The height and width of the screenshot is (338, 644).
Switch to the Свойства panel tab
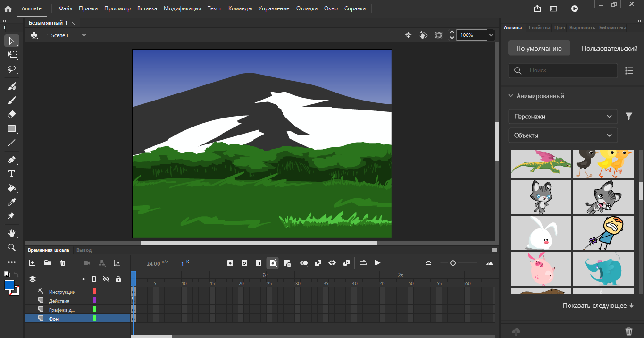pos(539,28)
